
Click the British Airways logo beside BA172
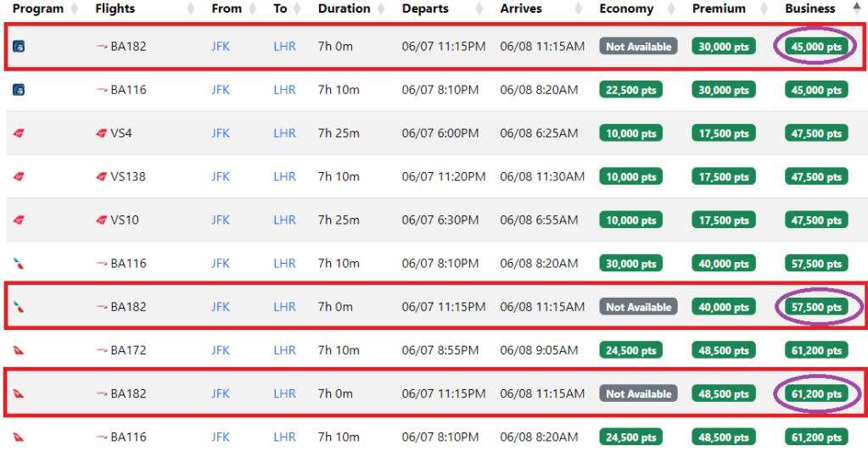[102, 350]
